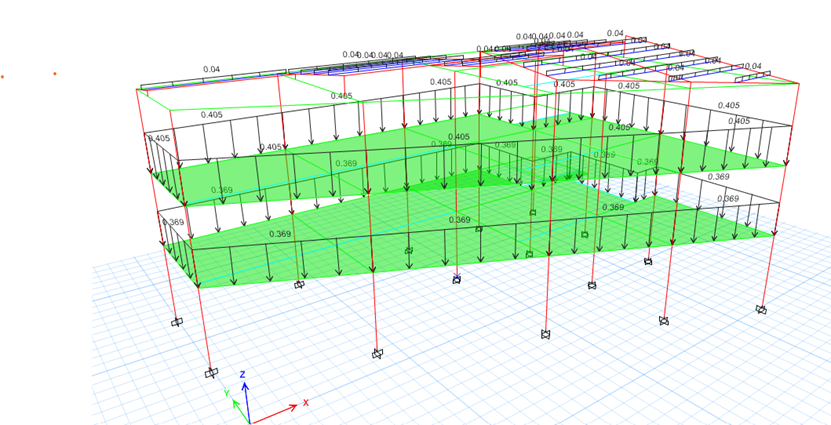Select the support nearest the axis origin
Screen dimensions: 831x425
tap(211, 373)
